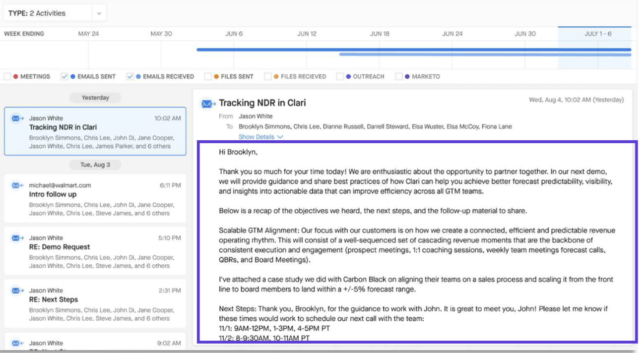Click the email icon on the Intro follow up card
The image size is (644, 353).
pos(17,185)
